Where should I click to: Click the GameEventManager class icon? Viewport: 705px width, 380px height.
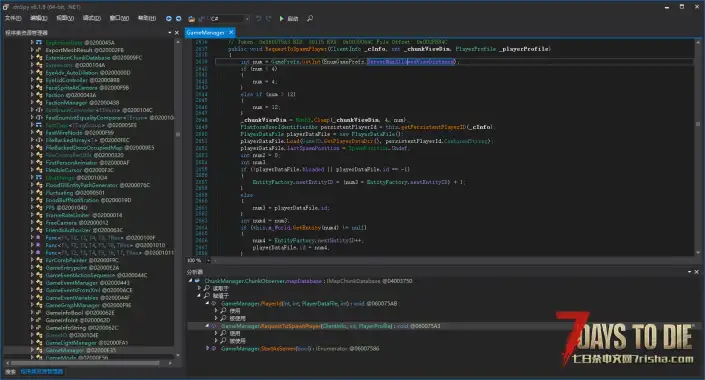[39, 282]
